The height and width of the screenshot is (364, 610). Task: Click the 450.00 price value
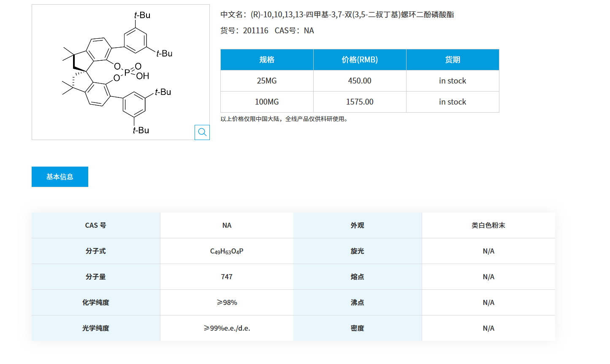tap(359, 81)
